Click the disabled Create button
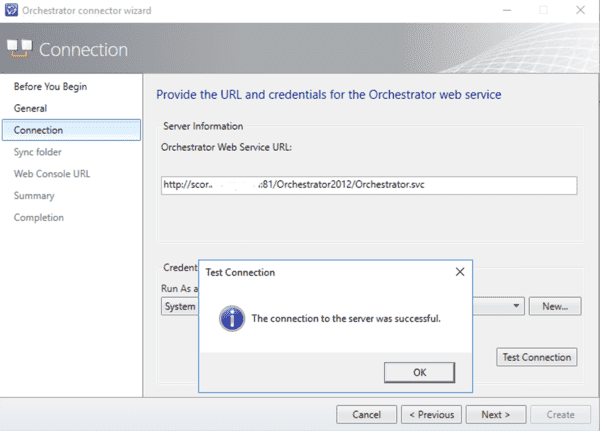This screenshot has width=600, height=431. (x=560, y=415)
